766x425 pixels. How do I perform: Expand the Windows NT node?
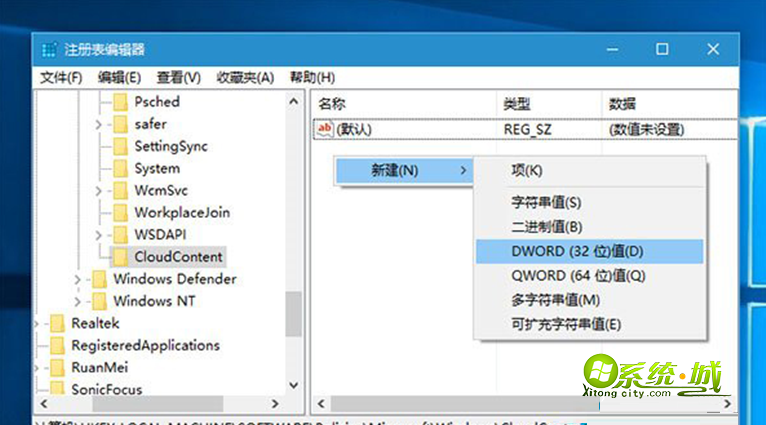pyautogui.click(x=77, y=302)
